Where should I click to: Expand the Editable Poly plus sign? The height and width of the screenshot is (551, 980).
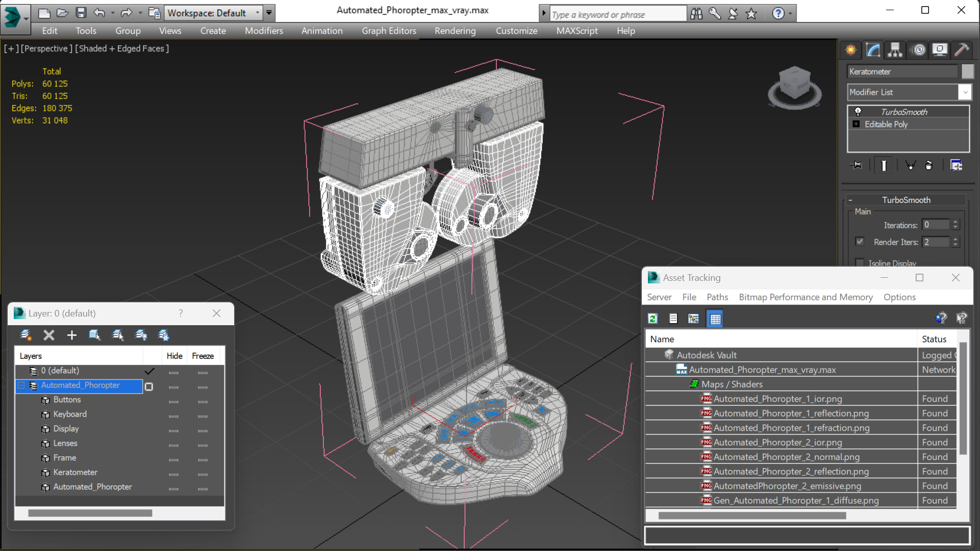point(856,124)
